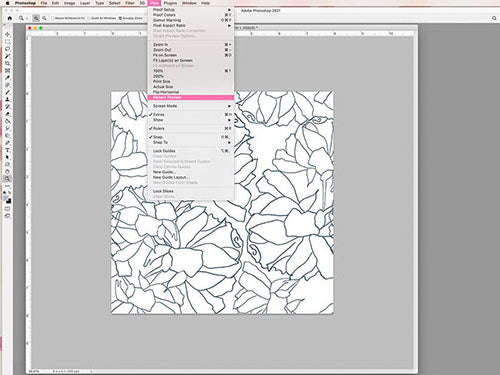Select the Move tool

[x=7, y=35]
